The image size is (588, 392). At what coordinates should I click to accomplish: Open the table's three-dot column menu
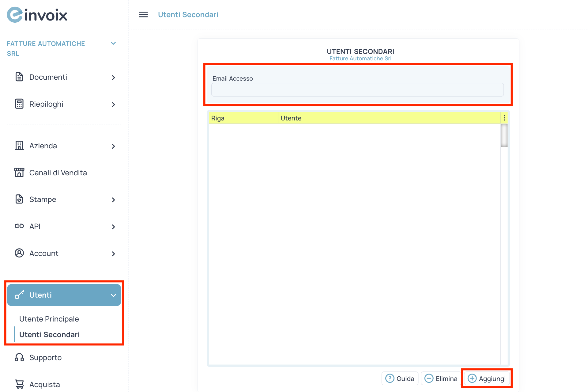pos(504,118)
